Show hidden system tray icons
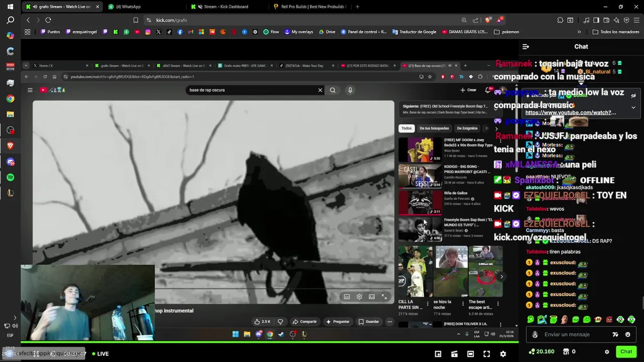Viewport: 644px width, 362px height. pyautogui.click(x=458, y=334)
